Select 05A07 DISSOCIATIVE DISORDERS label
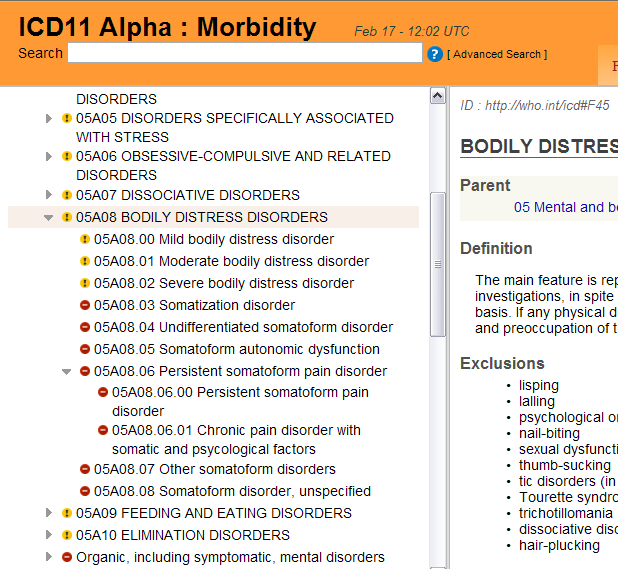The image size is (618, 569). click(x=188, y=195)
